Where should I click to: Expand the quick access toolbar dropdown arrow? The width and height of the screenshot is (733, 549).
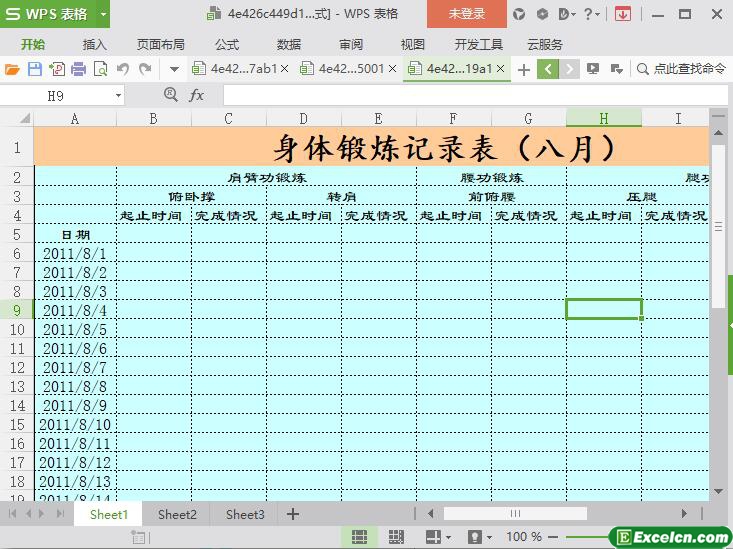click(174, 70)
